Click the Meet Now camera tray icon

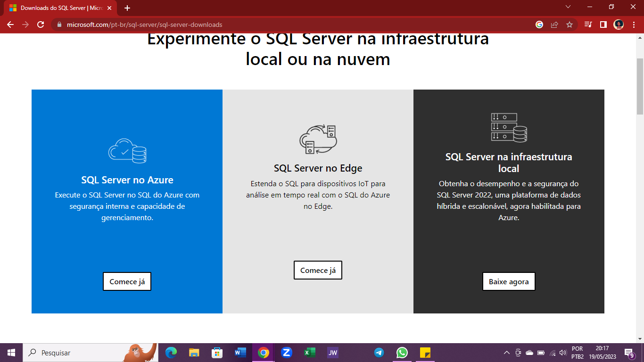[518, 353]
